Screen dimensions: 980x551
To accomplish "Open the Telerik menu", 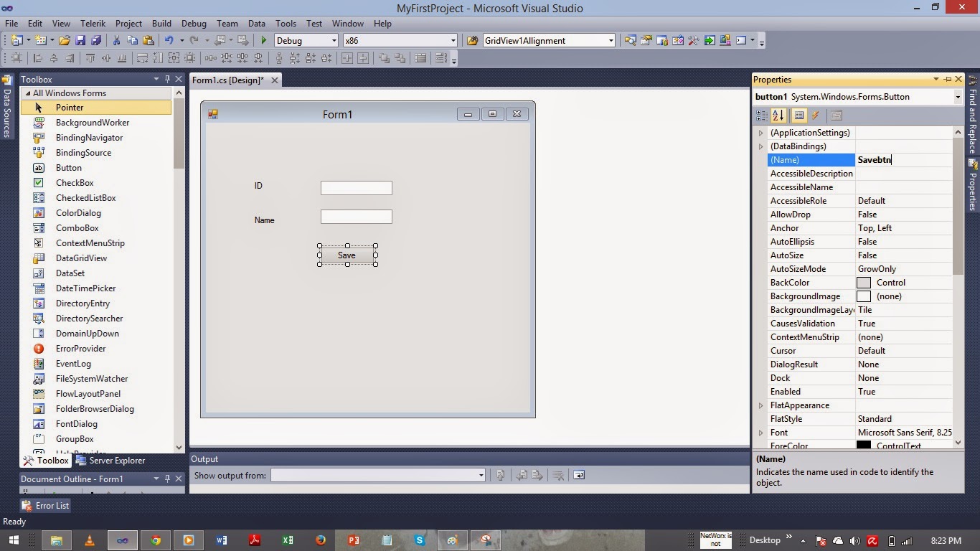I will pos(93,24).
